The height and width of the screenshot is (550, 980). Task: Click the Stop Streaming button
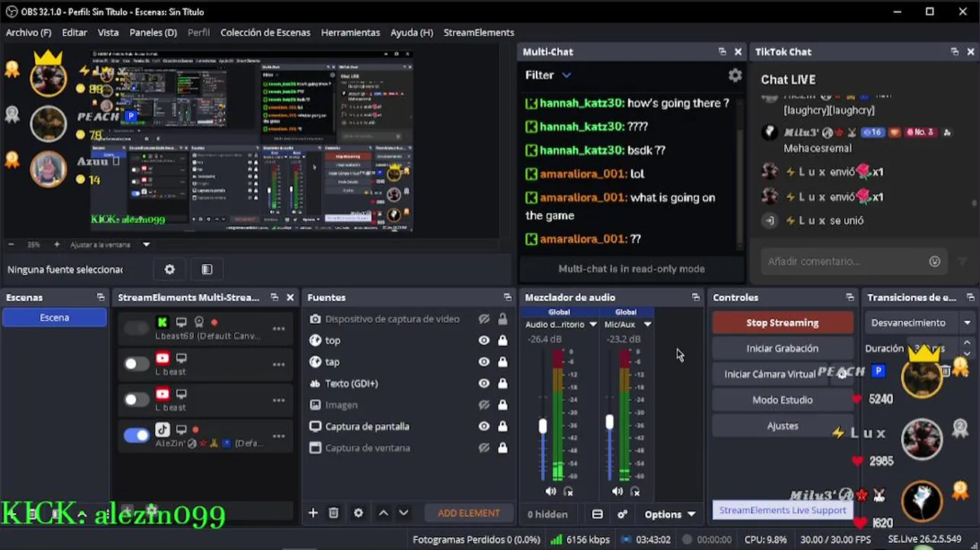[x=782, y=322]
